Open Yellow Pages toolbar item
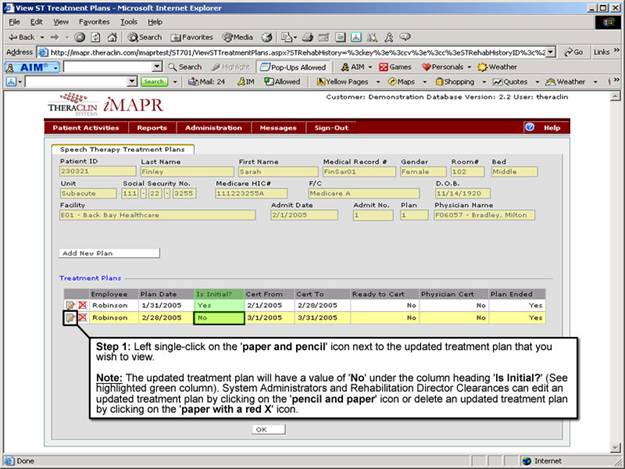The height and width of the screenshot is (469, 625). click(x=342, y=82)
